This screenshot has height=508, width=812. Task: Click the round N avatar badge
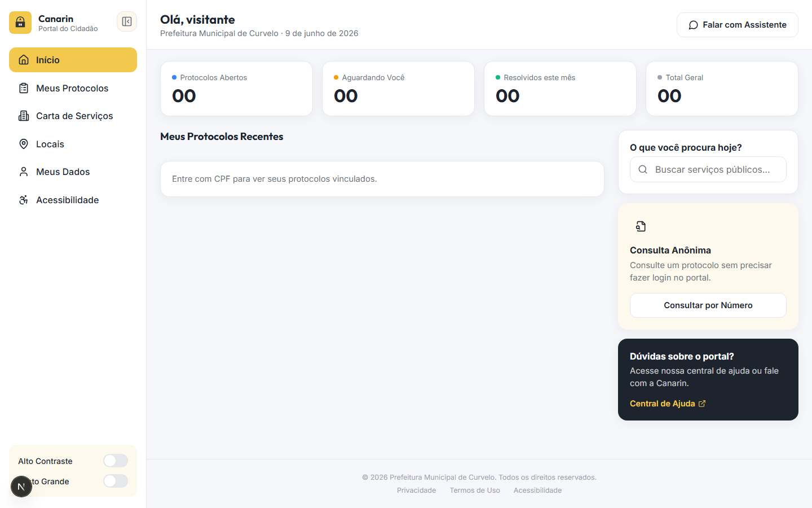pyautogui.click(x=21, y=487)
